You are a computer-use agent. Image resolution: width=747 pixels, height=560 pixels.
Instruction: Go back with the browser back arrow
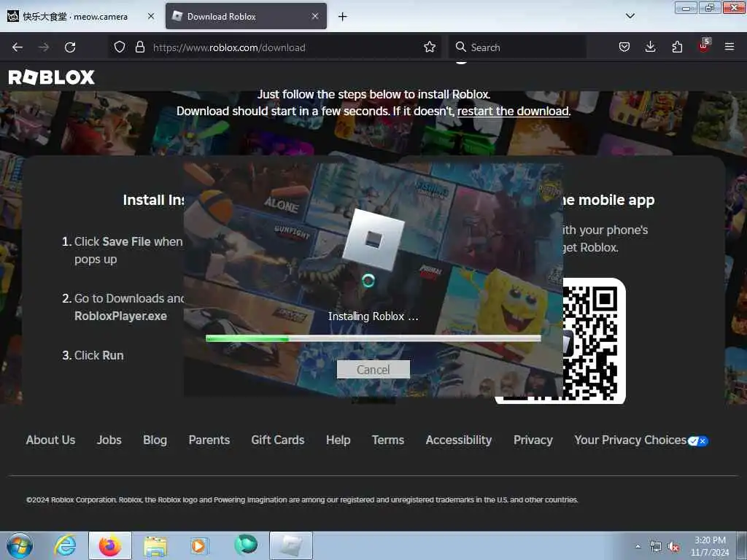click(18, 47)
